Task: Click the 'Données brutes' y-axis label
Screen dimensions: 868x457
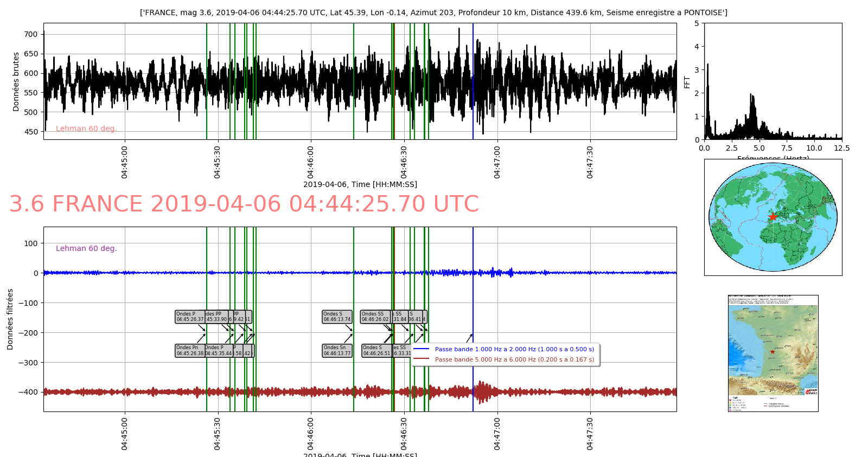Action: [x=16, y=81]
